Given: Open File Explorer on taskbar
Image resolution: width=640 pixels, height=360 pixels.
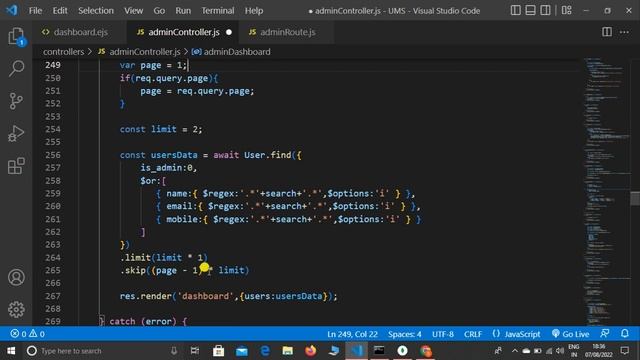Looking at the screenshot, I should point(287,351).
